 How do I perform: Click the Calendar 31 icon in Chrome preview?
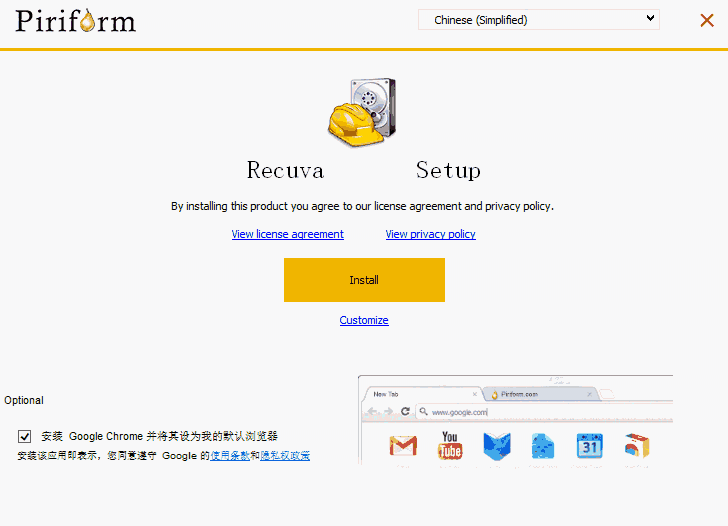pyautogui.click(x=590, y=446)
